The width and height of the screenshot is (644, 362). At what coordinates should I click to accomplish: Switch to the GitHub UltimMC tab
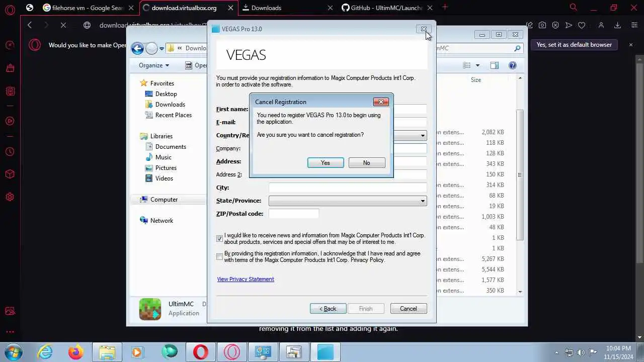coord(386,8)
